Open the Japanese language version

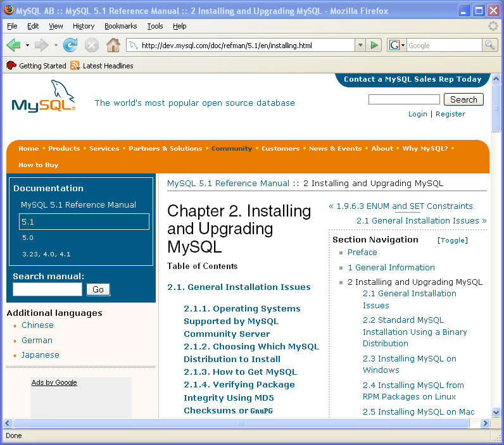click(x=40, y=355)
